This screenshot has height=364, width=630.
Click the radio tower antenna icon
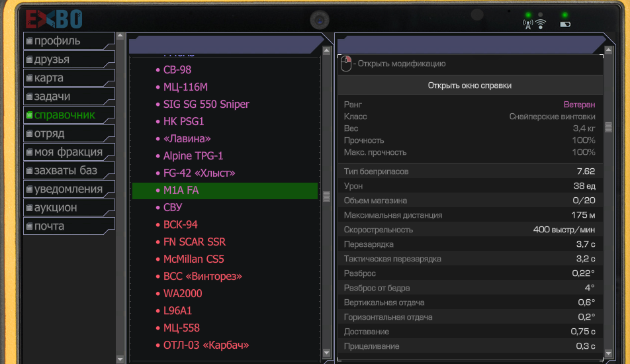coord(528,24)
